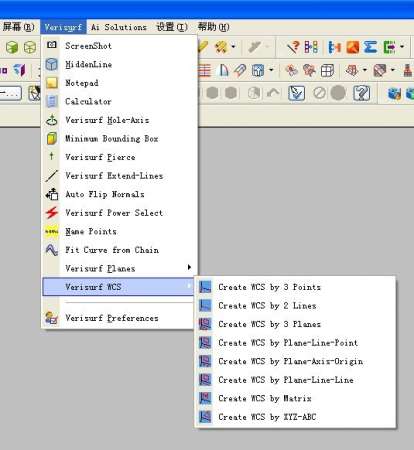
Task: Click the Minimum Bounding Box icon
Action: pos(52,138)
